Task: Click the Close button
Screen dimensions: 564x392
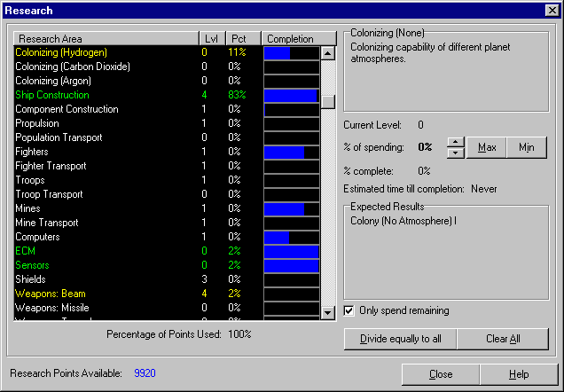Action: click(x=441, y=374)
